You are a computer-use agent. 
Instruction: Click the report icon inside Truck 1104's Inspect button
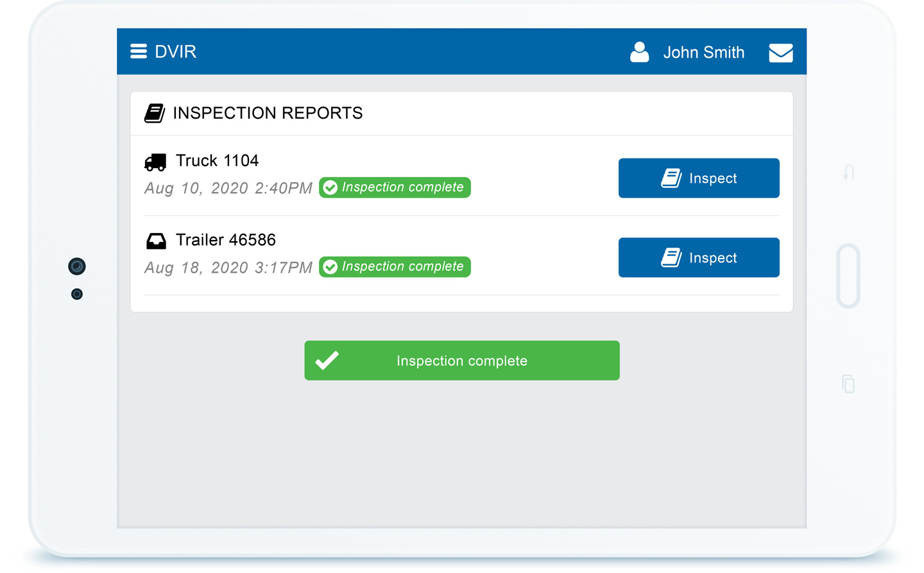672,178
